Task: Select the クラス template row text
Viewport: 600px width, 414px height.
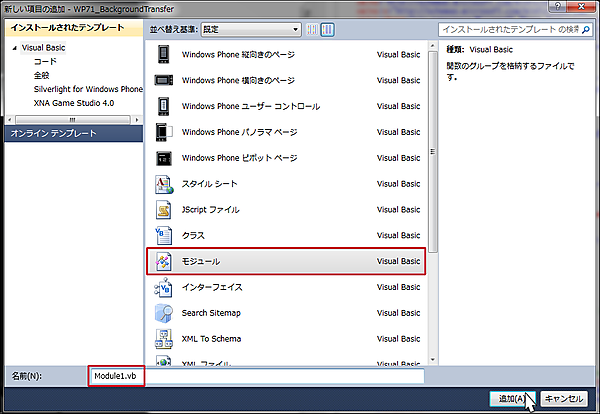Action: coord(193,235)
